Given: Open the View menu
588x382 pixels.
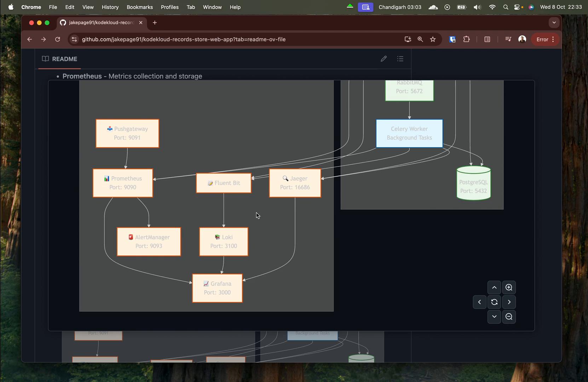Looking at the screenshot, I should point(88,7).
